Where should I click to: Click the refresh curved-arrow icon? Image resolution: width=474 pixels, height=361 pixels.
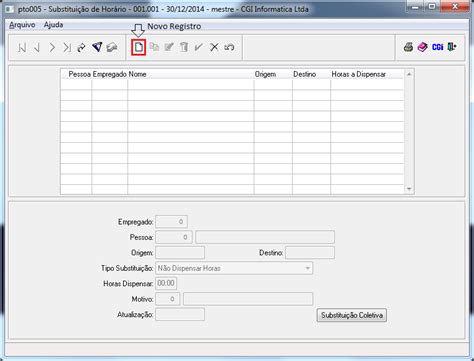[x=81, y=48]
